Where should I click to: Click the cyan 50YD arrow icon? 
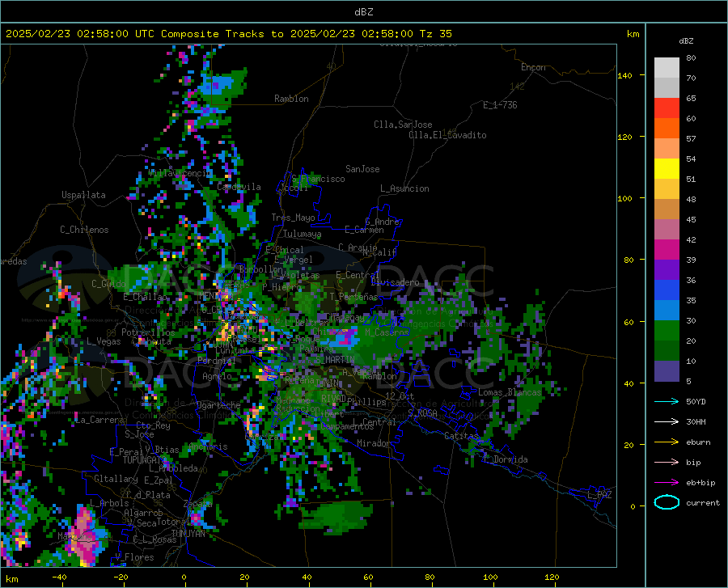click(667, 401)
